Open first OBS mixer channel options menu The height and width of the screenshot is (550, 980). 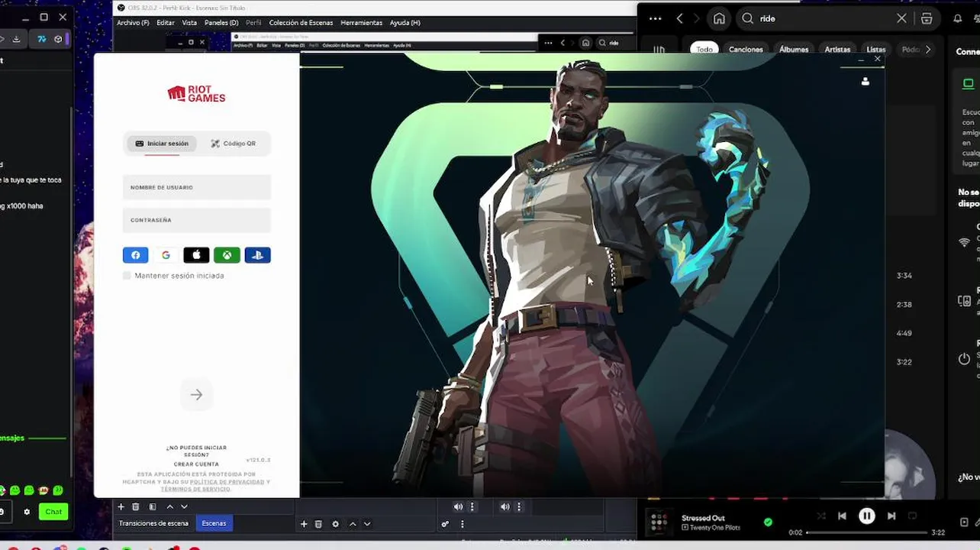point(472,506)
